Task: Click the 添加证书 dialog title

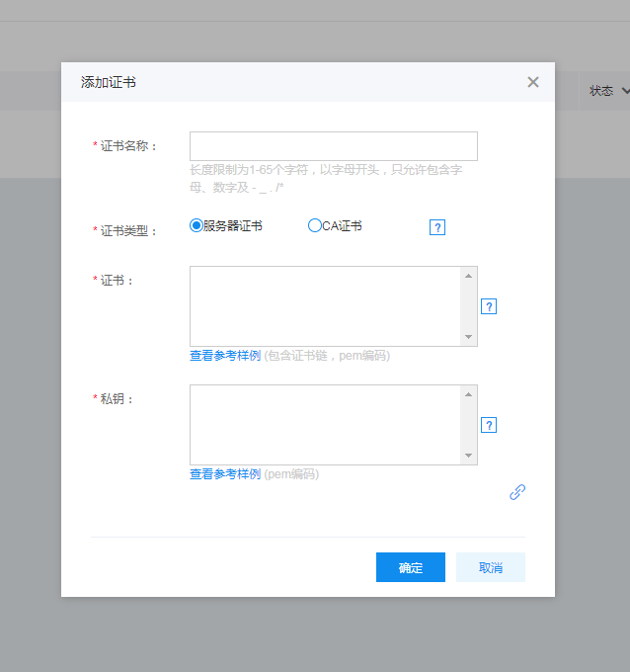Action: tap(109, 82)
